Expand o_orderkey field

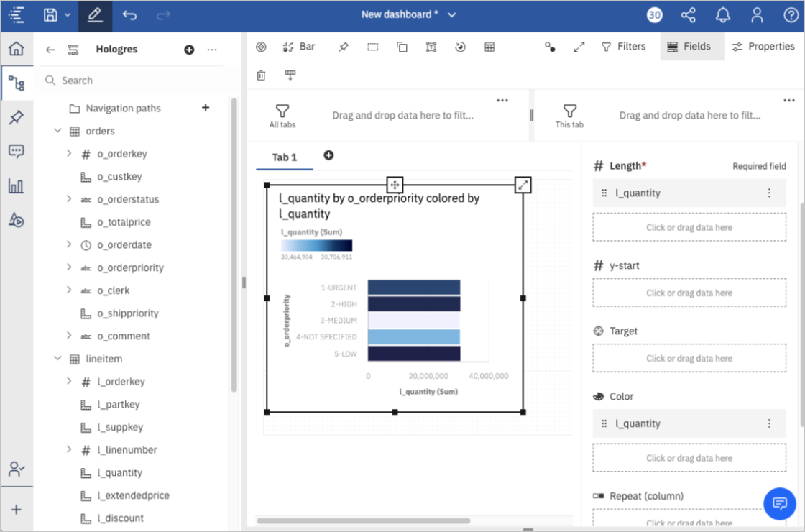pyautogui.click(x=69, y=153)
